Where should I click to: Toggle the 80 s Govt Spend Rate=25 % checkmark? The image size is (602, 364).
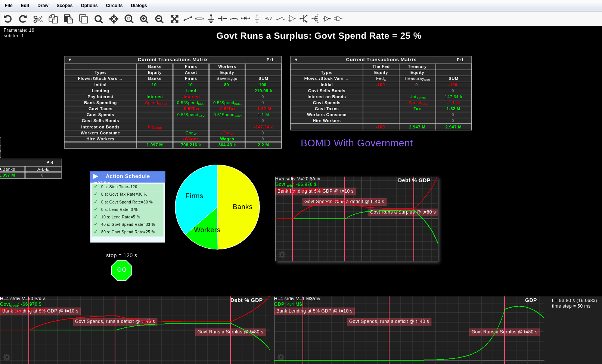click(x=96, y=232)
